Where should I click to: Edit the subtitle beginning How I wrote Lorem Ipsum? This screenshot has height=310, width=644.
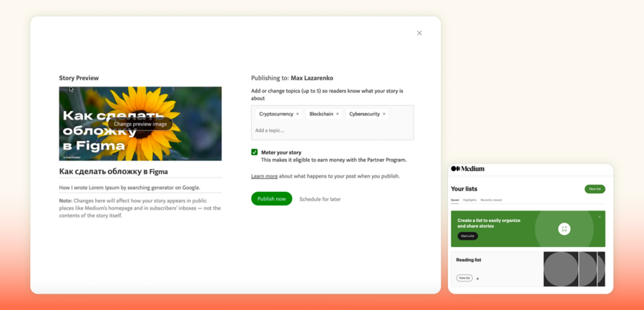[x=140, y=188]
